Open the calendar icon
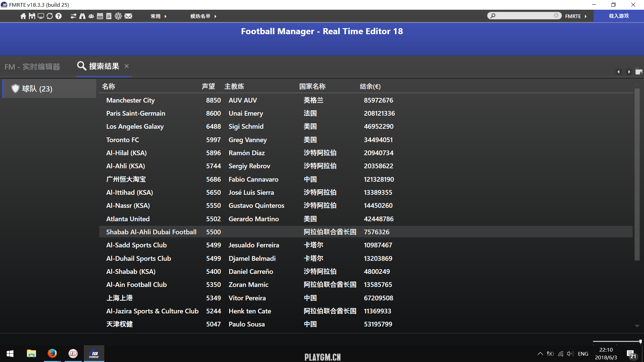644x362 pixels. point(100,16)
